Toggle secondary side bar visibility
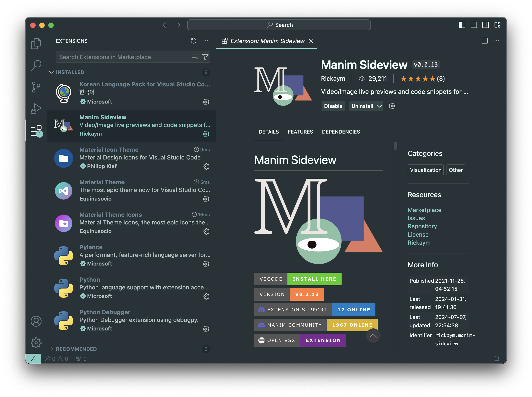 [x=485, y=25]
